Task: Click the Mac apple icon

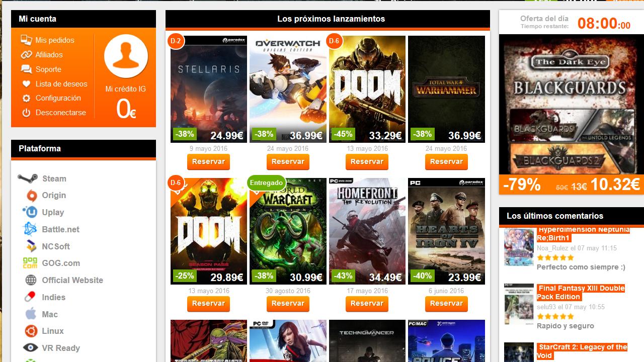Action: [x=31, y=314]
